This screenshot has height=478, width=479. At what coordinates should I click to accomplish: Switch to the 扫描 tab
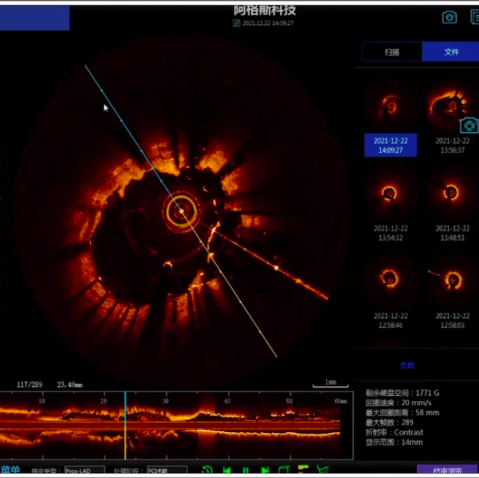(x=392, y=52)
